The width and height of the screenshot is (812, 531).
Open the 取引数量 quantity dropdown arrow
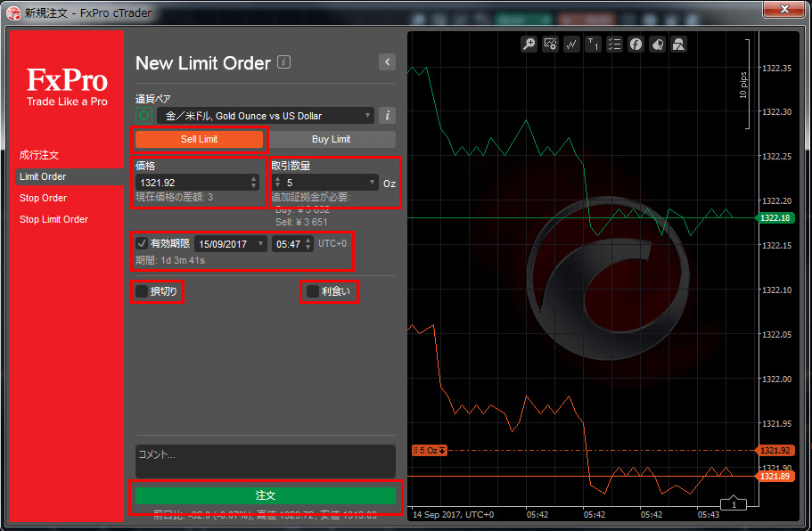point(372,183)
